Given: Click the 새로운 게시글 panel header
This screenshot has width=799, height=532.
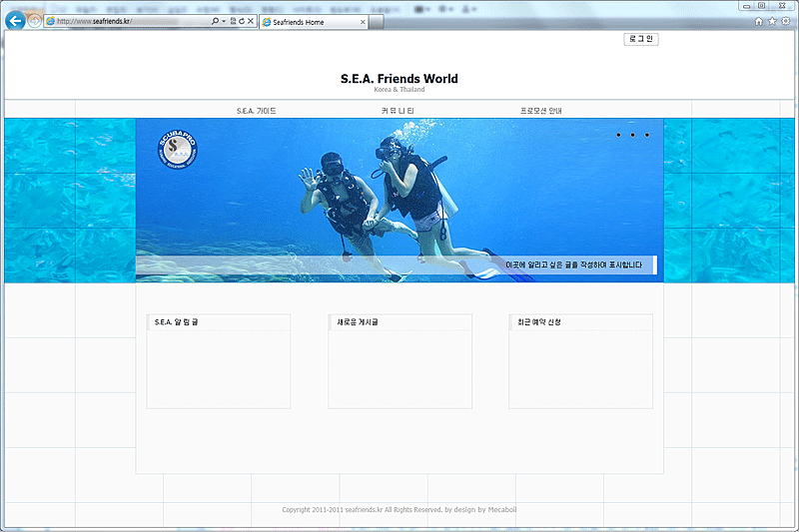Looking at the screenshot, I should click(x=400, y=322).
